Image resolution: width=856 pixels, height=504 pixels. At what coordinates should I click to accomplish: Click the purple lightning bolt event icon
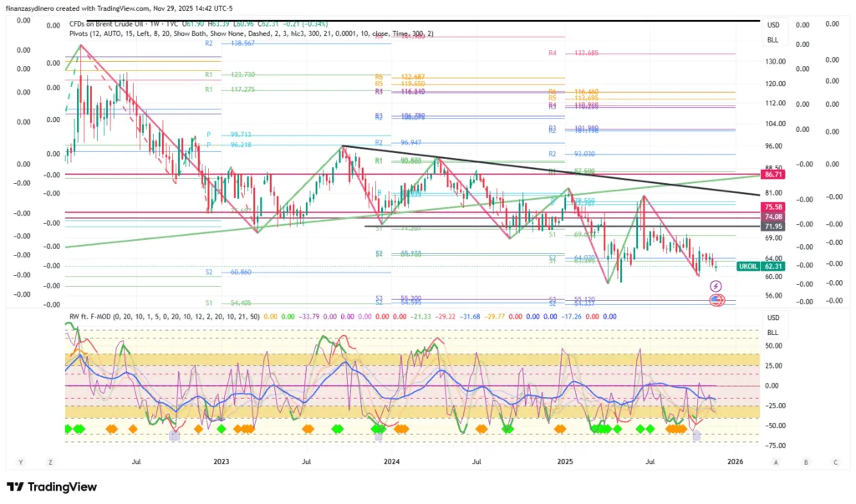coord(716,286)
